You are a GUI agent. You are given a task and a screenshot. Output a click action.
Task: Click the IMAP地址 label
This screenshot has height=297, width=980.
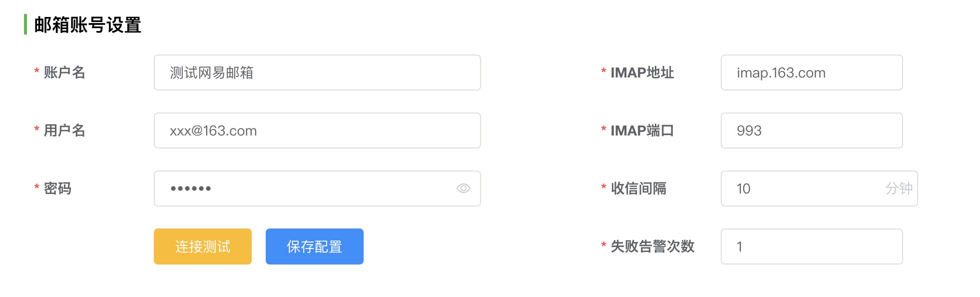[x=642, y=72]
